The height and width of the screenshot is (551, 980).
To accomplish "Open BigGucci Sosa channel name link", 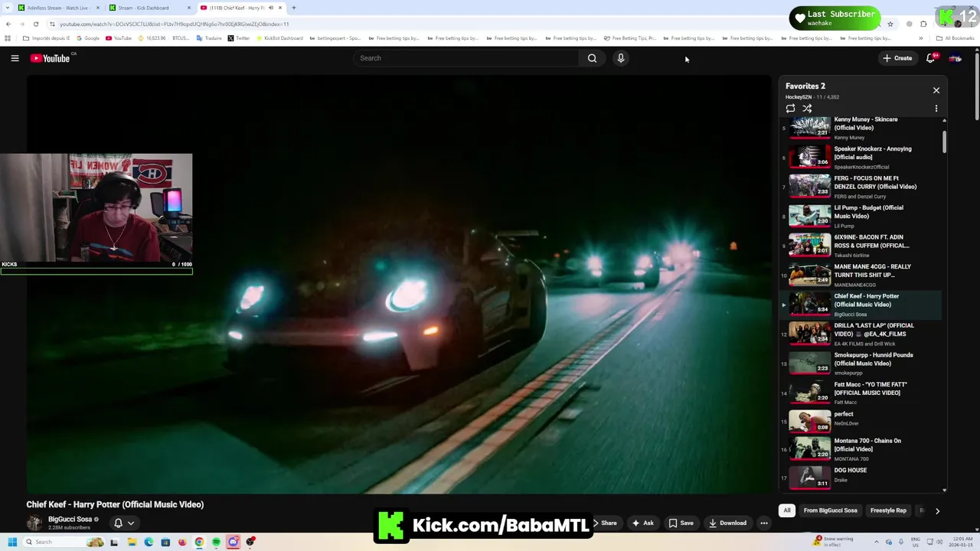I will (x=70, y=520).
